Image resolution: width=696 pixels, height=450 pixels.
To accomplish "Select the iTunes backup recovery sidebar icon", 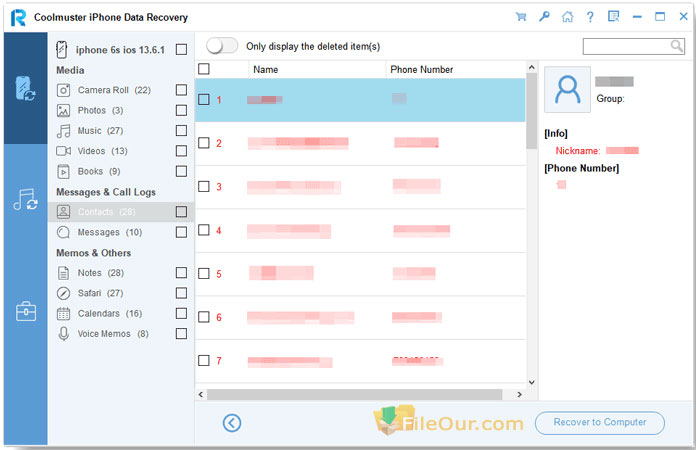I will coord(25,200).
